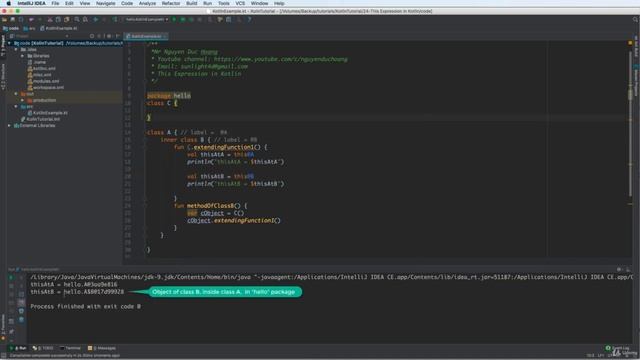Click the green Run toolbar button
The height and width of the screenshot is (360, 640).
[174, 19]
